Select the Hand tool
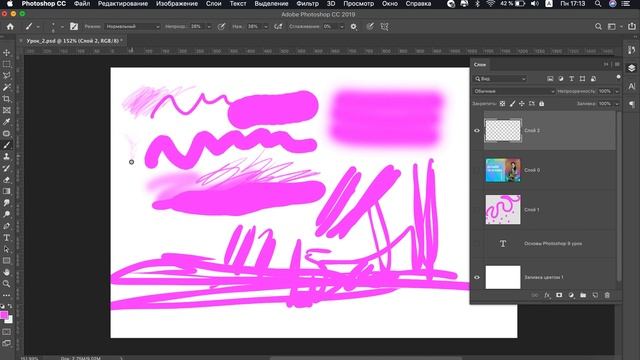The height and width of the screenshot is (360, 640). [7, 272]
